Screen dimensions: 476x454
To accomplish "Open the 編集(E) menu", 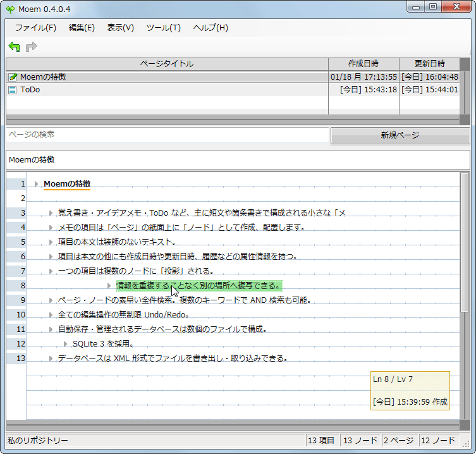I will coord(82,28).
